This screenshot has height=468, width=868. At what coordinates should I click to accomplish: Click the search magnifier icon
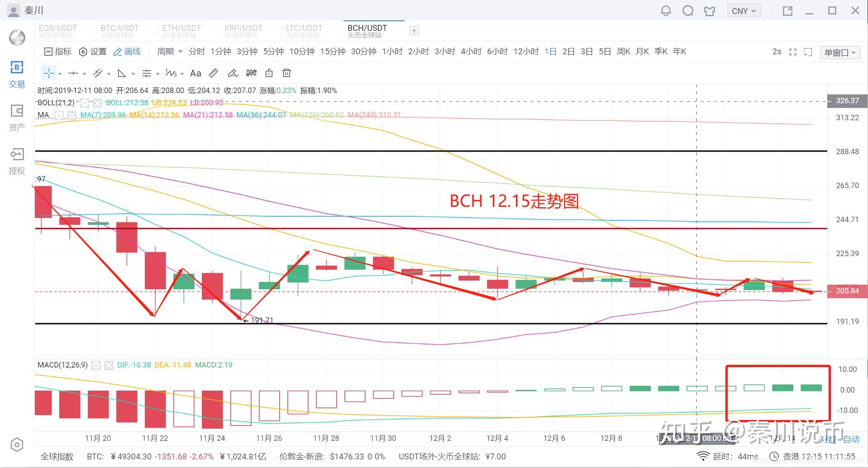tap(688, 11)
